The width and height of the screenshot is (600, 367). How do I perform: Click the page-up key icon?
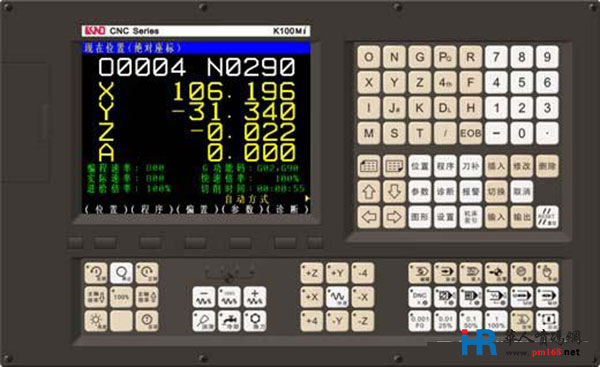(x=369, y=166)
